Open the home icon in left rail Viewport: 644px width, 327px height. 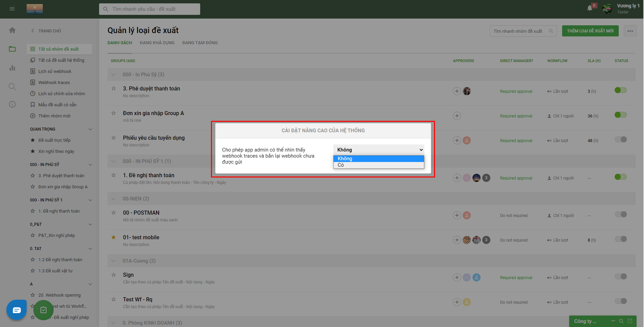coord(12,30)
